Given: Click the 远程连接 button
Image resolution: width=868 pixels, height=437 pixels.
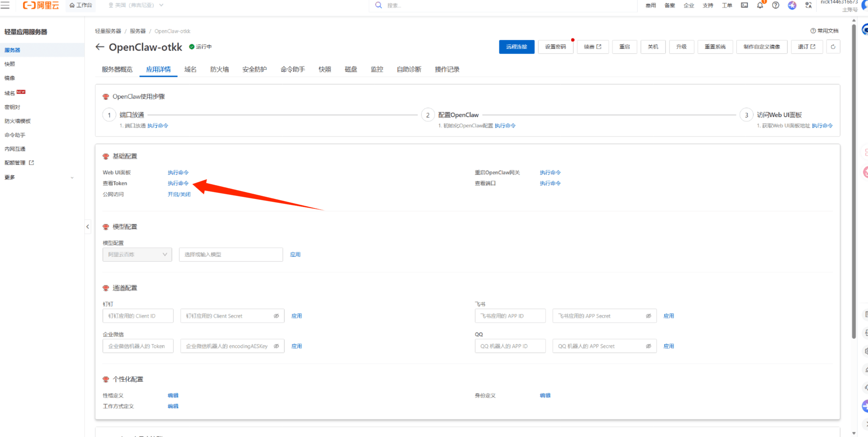Looking at the screenshot, I should point(516,47).
